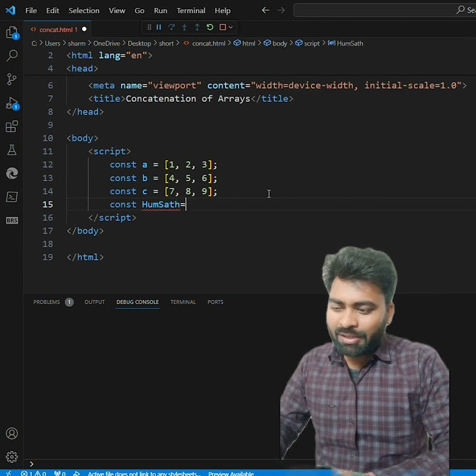Open the Terminal menu
The width and height of the screenshot is (476, 476).
coord(191,11)
